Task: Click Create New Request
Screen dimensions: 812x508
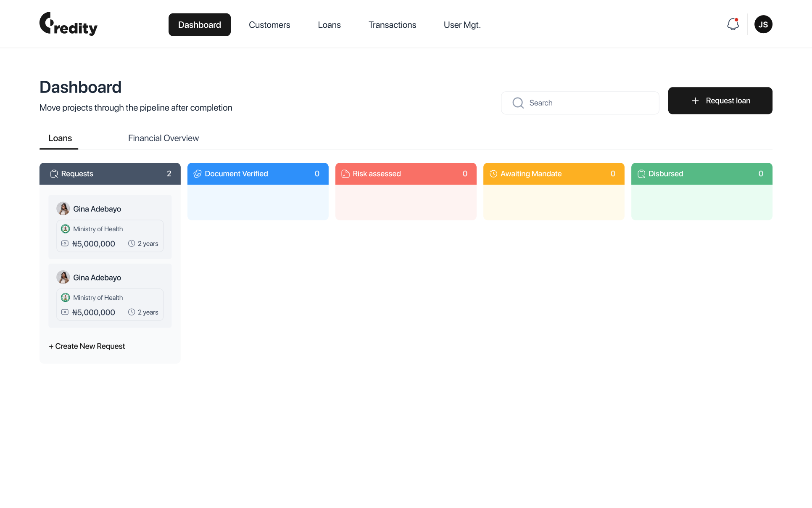Action: (x=87, y=346)
